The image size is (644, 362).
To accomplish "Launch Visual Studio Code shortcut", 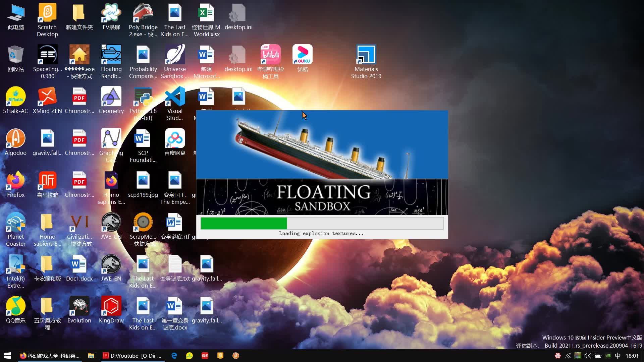I will coord(175,104).
